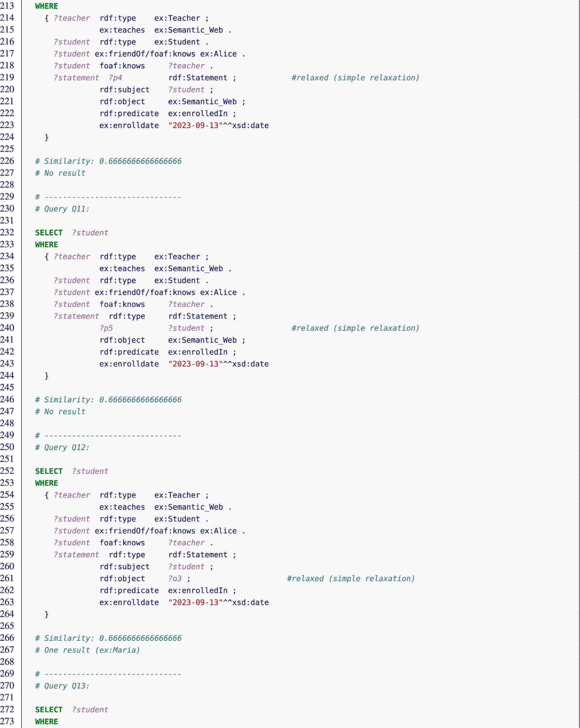580x728 pixels.
Task: Click the date literal on line 243
Action: point(218,364)
